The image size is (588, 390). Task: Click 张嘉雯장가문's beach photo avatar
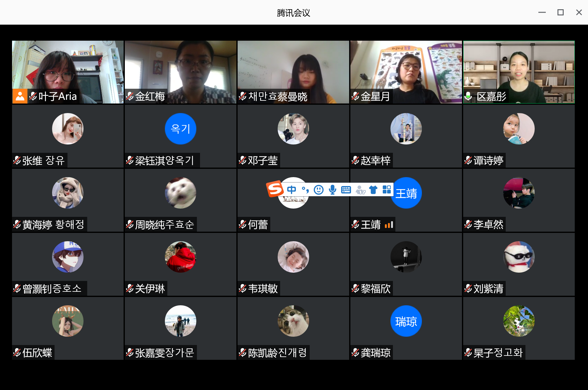181,321
